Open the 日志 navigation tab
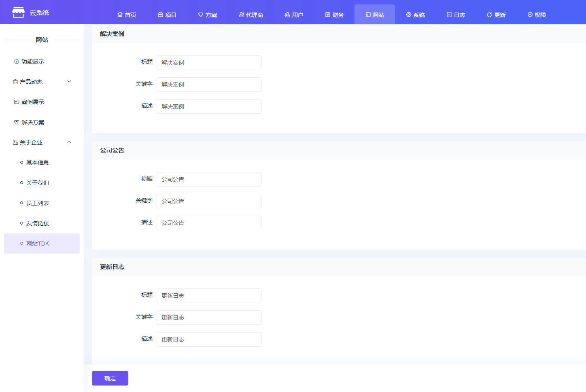The width and height of the screenshot is (586, 392). 456,15
